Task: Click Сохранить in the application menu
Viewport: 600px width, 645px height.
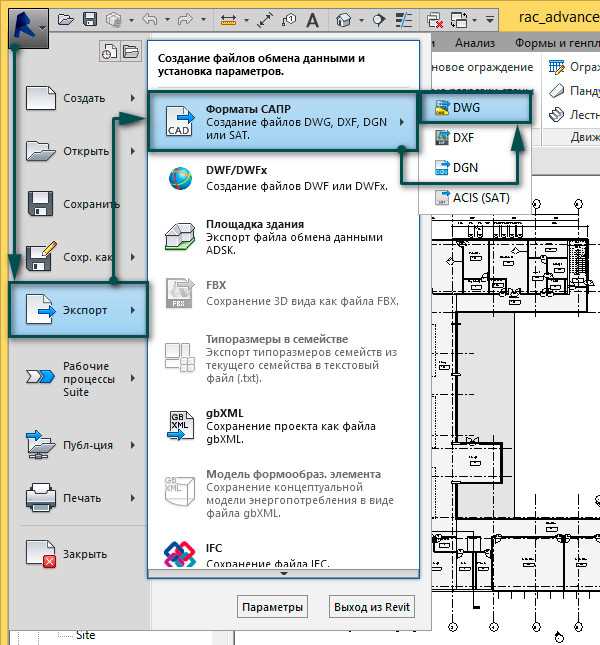Action: [x=79, y=204]
